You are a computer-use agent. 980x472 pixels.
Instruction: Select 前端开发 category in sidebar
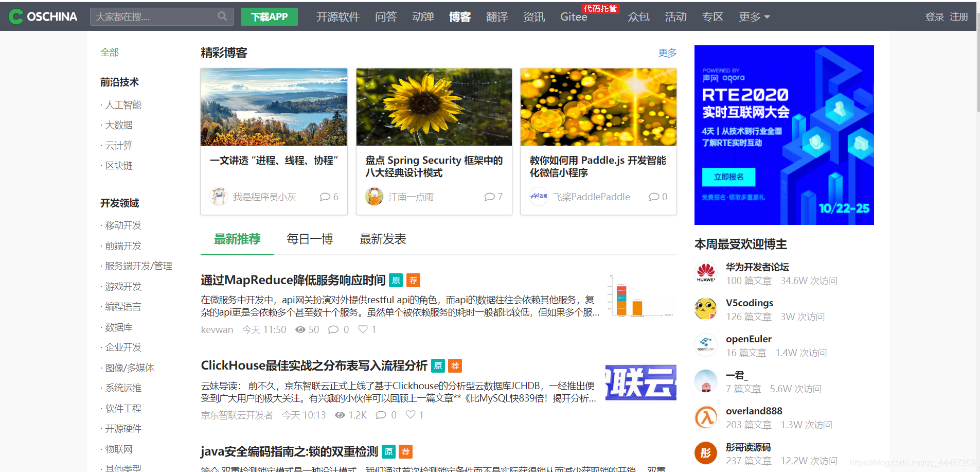pos(123,246)
